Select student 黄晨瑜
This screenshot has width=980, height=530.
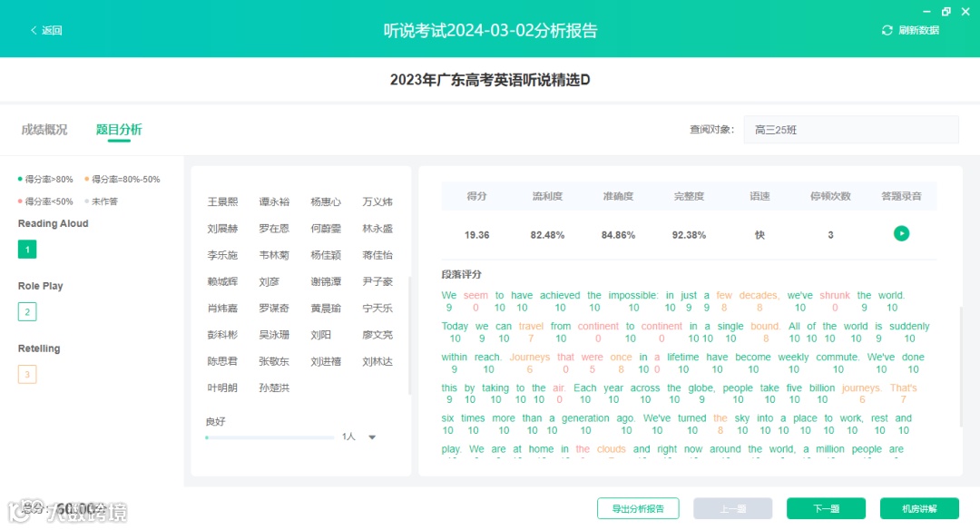[x=326, y=309]
